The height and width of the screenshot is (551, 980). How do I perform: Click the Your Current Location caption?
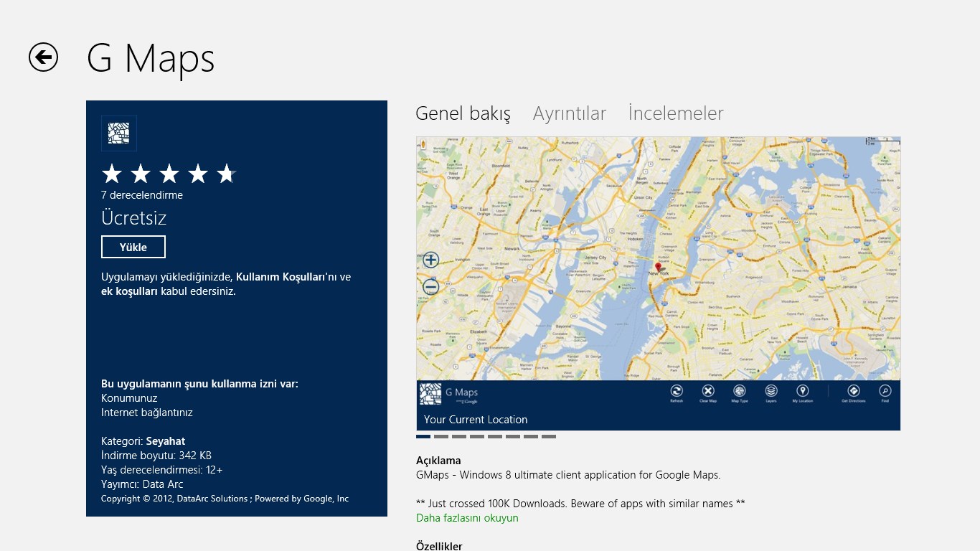[476, 420]
